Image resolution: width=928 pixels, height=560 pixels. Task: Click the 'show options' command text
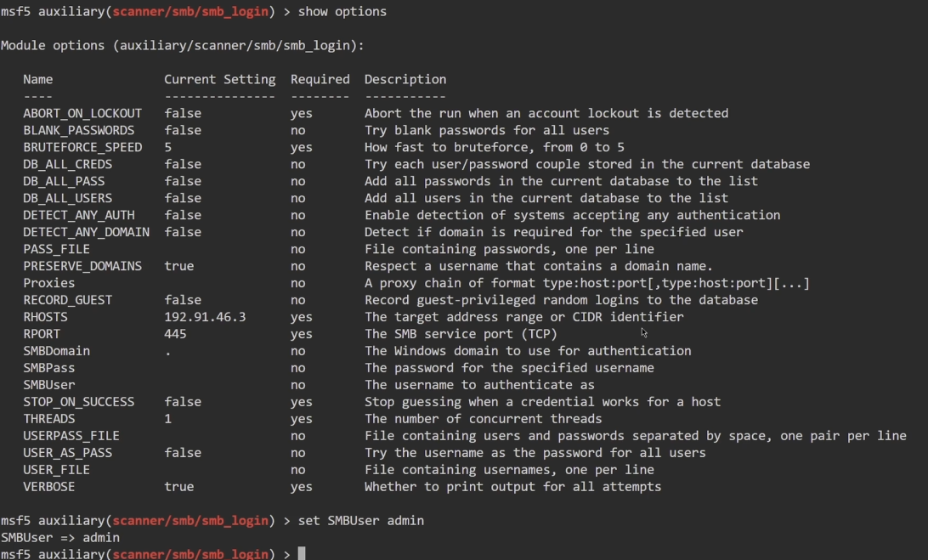point(342,11)
